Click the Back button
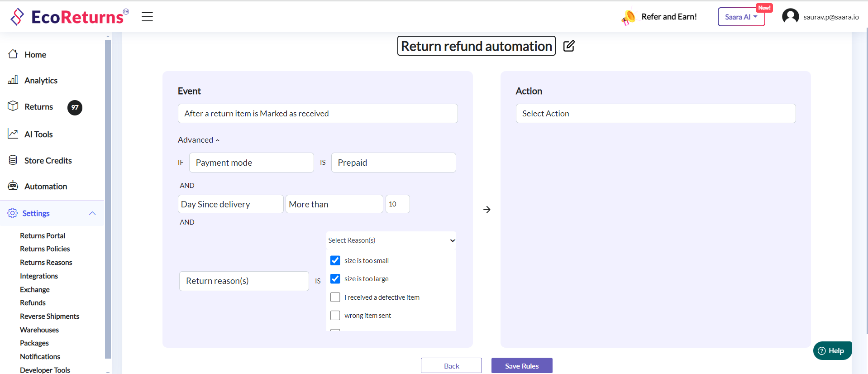The height and width of the screenshot is (374, 868). coord(451,366)
